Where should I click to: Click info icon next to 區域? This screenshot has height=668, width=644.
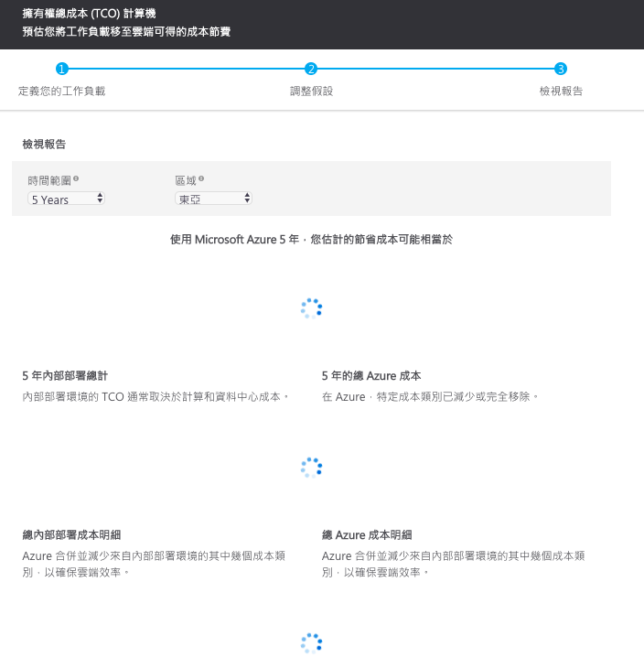pos(201,179)
